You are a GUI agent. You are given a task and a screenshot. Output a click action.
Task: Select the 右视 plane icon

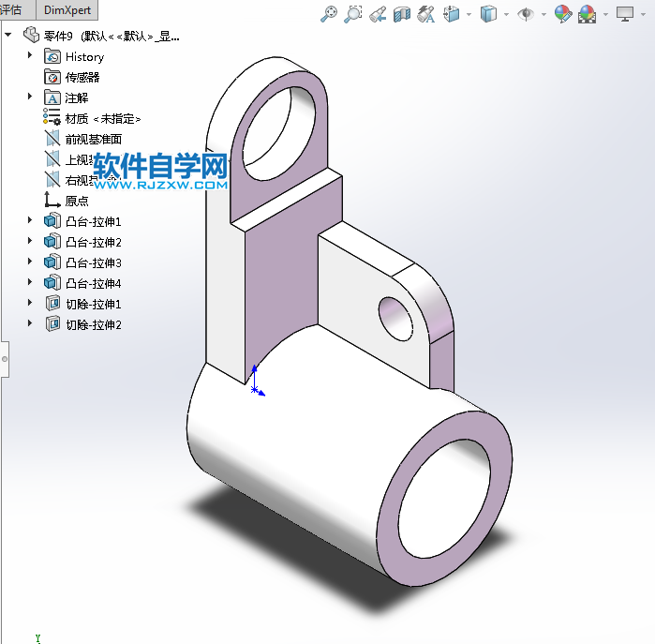(x=52, y=180)
